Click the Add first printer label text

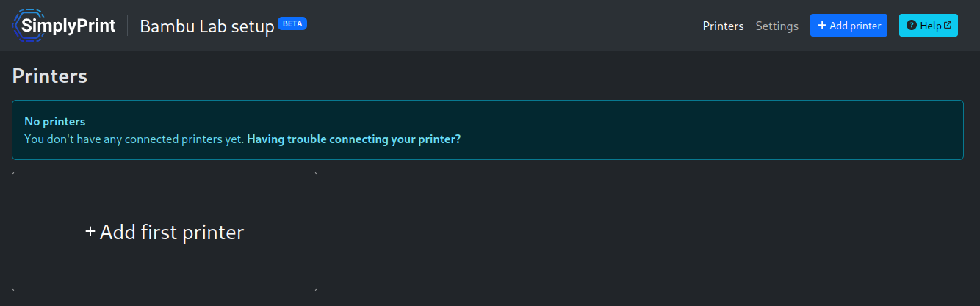coord(172,232)
